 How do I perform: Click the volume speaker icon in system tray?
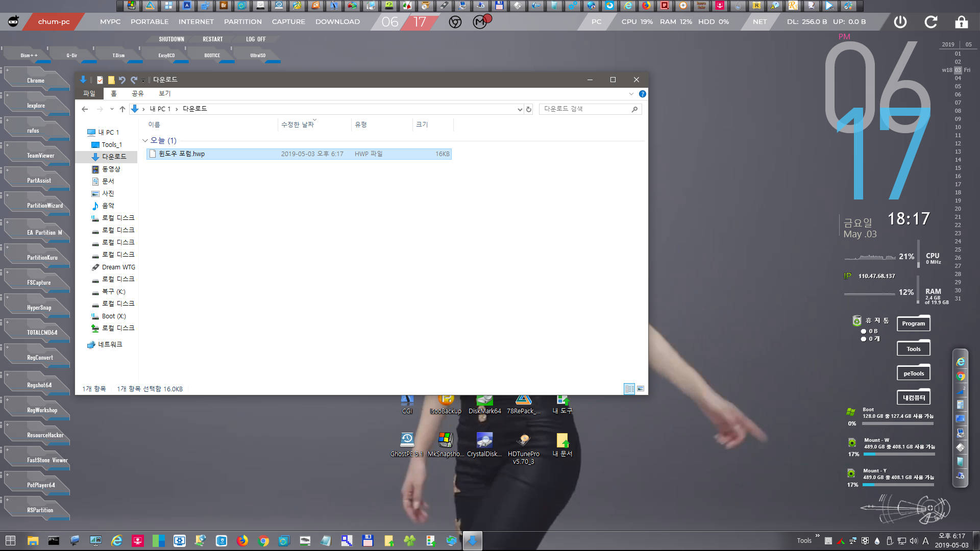[914, 541]
